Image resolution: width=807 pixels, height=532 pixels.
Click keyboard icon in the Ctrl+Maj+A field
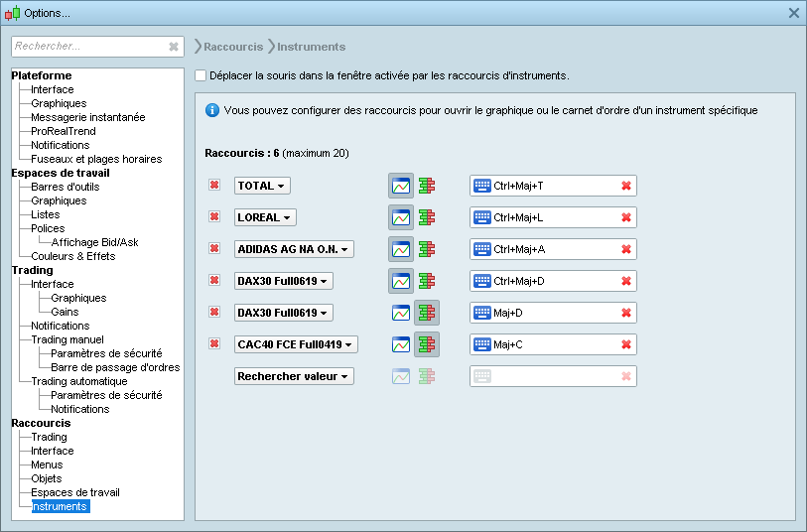coord(482,249)
